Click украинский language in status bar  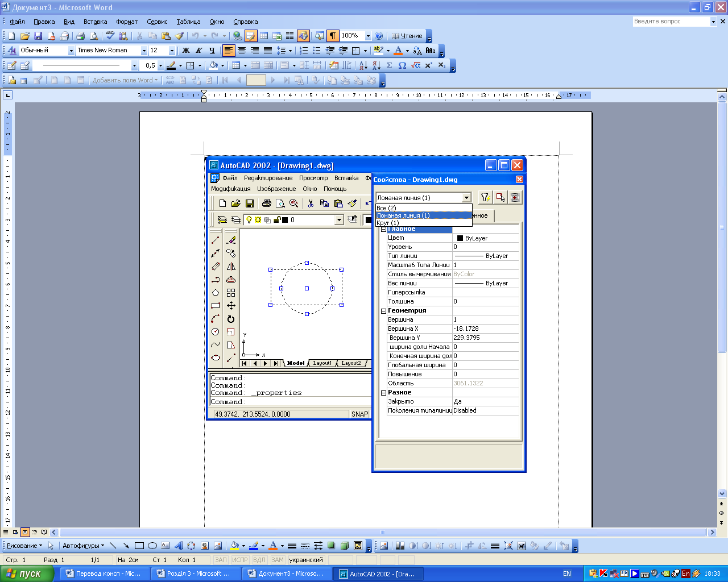tap(306, 560)
